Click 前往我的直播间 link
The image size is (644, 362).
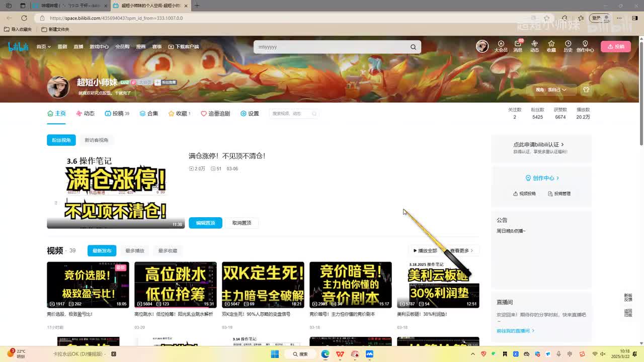[x=515, y=331]
